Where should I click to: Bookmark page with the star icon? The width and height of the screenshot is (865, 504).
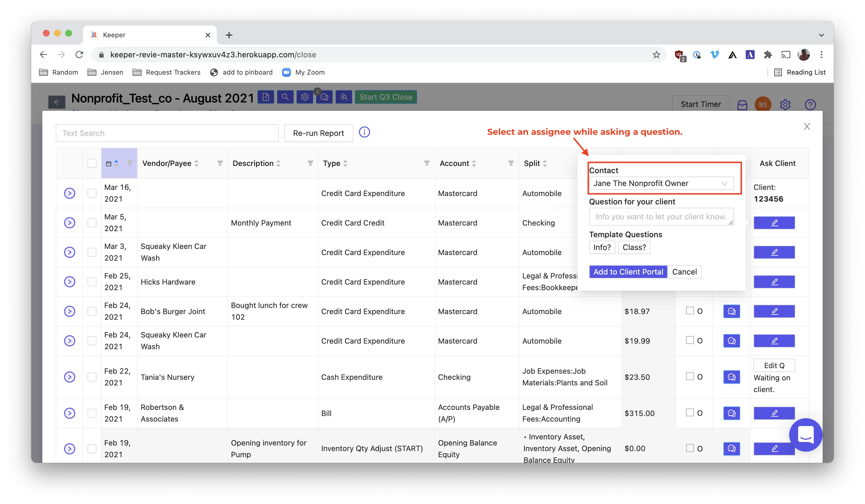pos(656,55)
